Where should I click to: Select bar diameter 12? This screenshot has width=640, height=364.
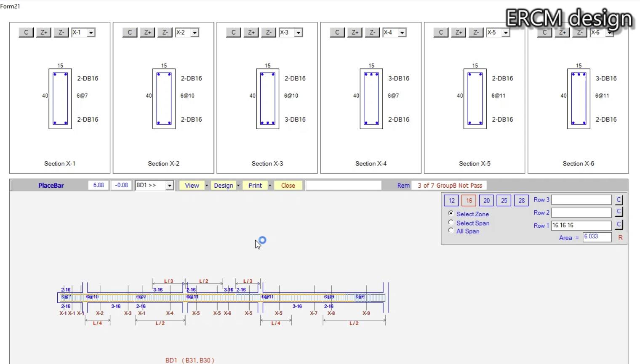(451, 201)
